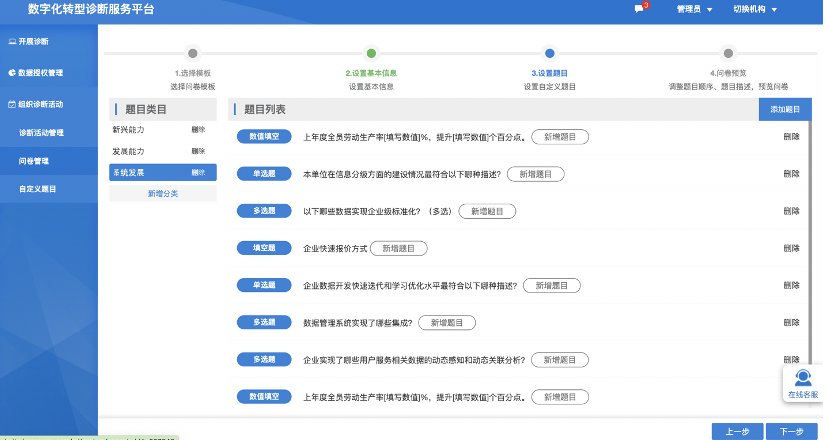Click 新增题目 for first 数值填空 question

point(560,137)
